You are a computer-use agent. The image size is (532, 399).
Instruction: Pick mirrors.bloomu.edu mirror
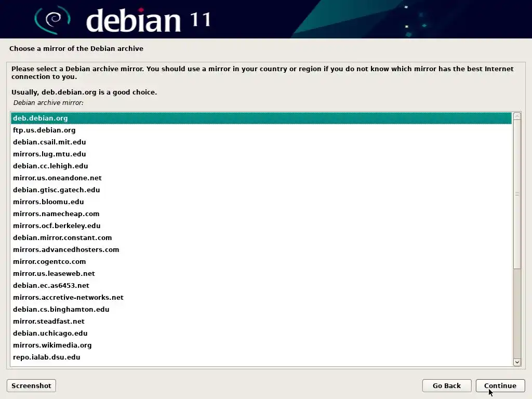point(261,202)
